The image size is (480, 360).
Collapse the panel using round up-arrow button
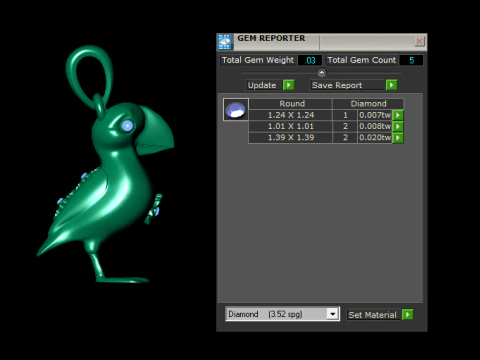click(x=322, y=73)
